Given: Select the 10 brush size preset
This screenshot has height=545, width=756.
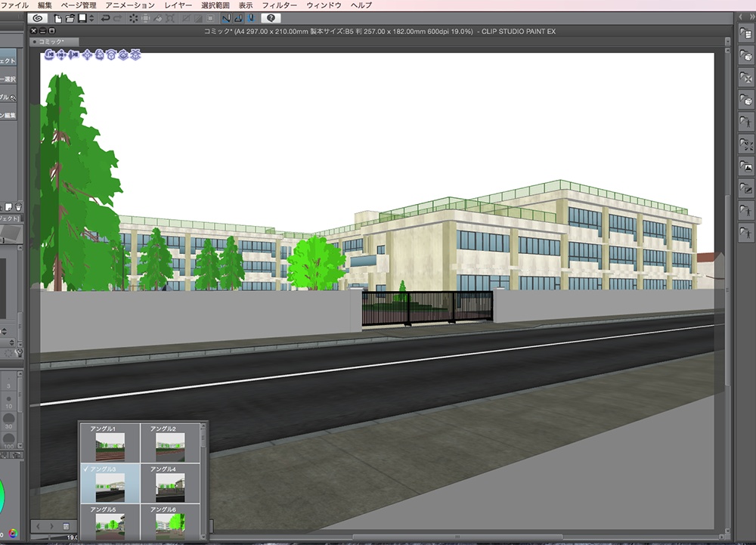Looking at the screenshot, I should [x=8, y=402].
